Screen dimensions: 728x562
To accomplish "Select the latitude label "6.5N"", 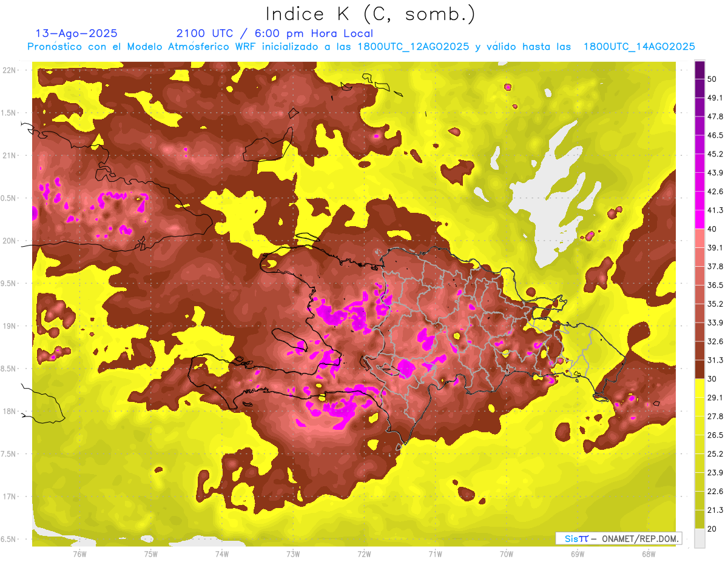I will pos(9,540).
